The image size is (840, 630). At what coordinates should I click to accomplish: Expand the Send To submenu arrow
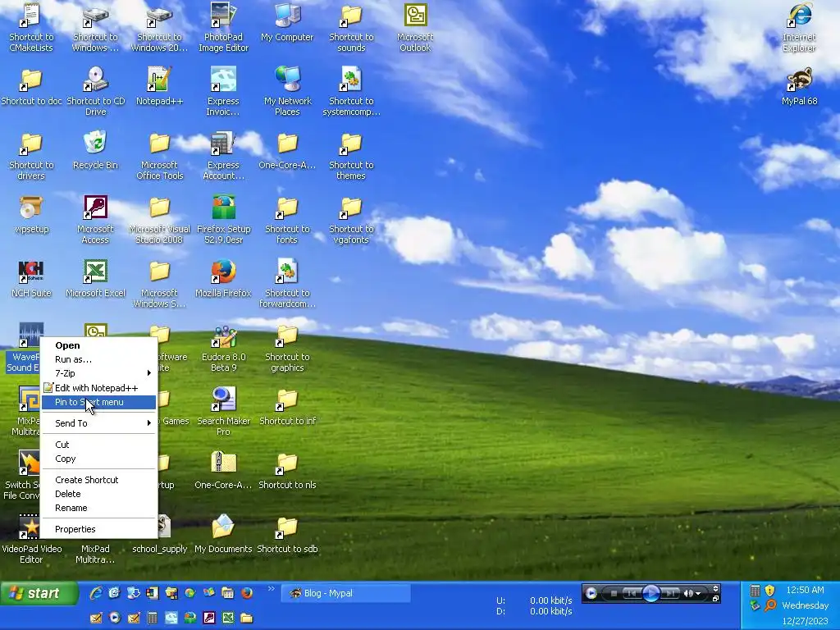point(149,423)
